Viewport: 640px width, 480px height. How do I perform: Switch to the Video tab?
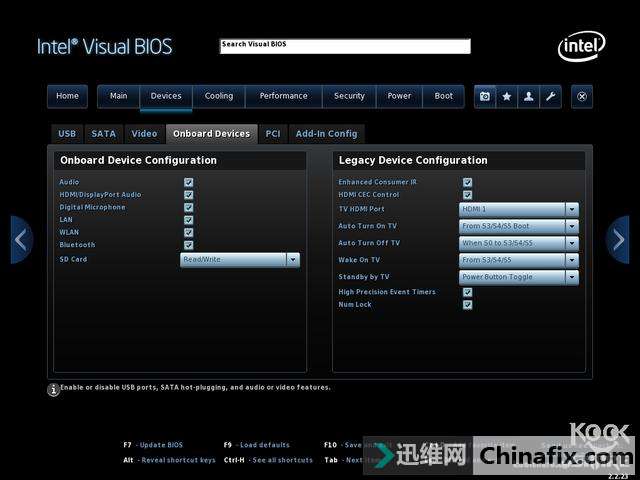coord(144,134)
